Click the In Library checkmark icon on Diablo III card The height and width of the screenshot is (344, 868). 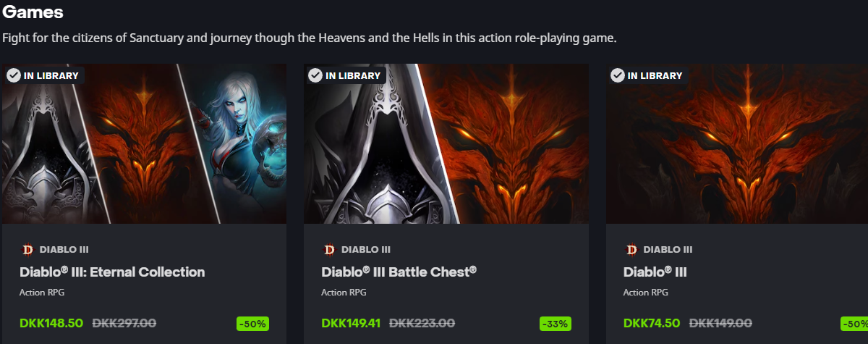[x=617, y=75]
